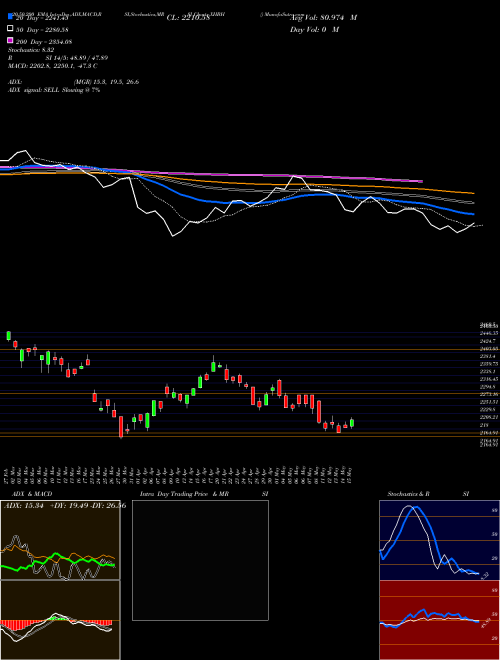Click the Avg Vol 80.974 M label
500x660 pixels.
(x=323, y=18)
